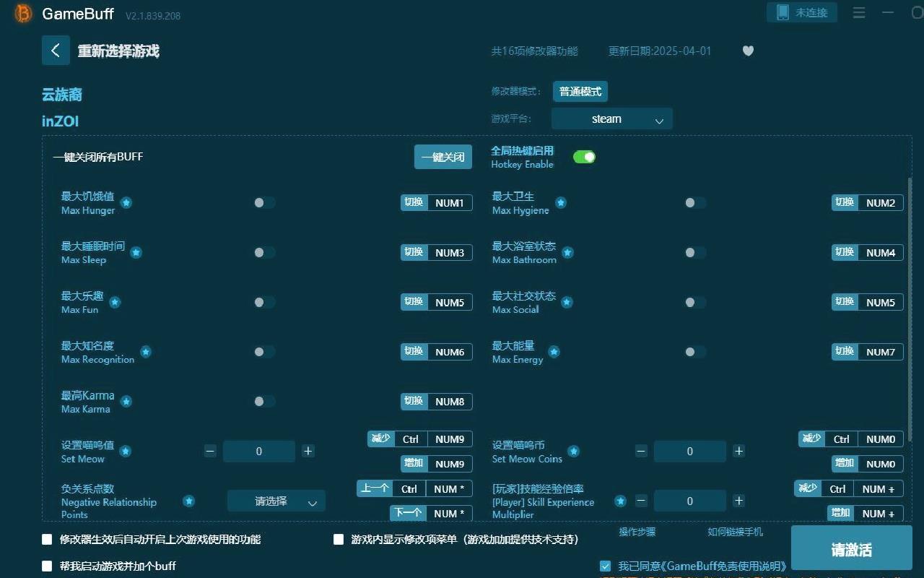Toggle Max Energy switch

(695, 352)
